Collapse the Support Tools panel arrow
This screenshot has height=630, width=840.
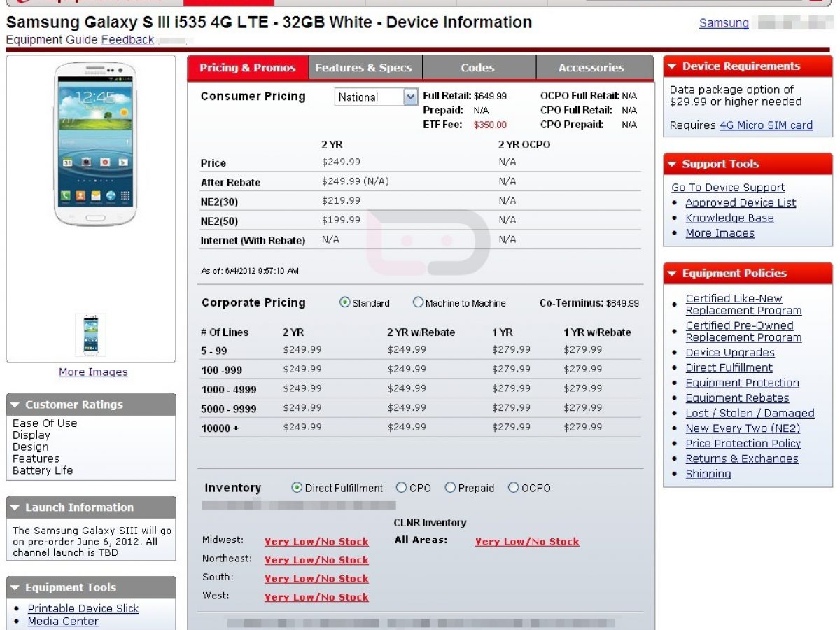672,164
